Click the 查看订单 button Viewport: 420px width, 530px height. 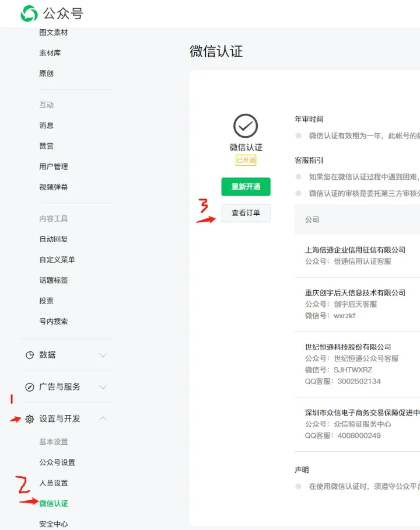[246, 213]
